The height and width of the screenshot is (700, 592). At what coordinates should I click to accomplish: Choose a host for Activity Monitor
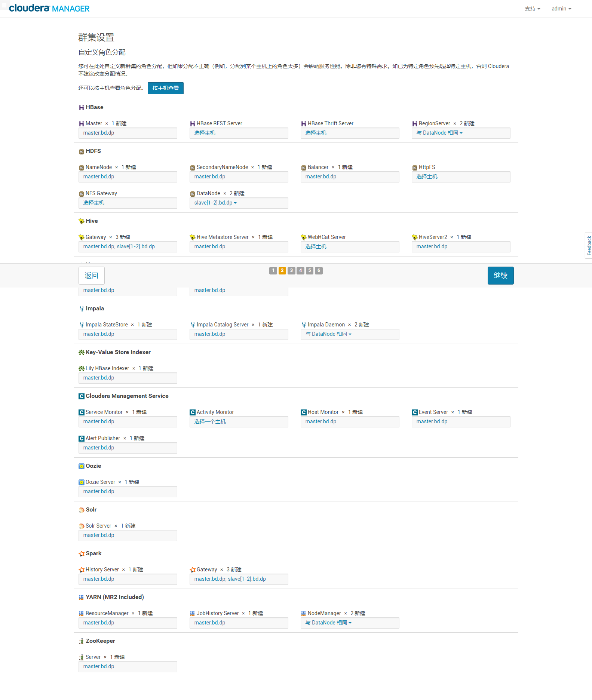point(239,422)
